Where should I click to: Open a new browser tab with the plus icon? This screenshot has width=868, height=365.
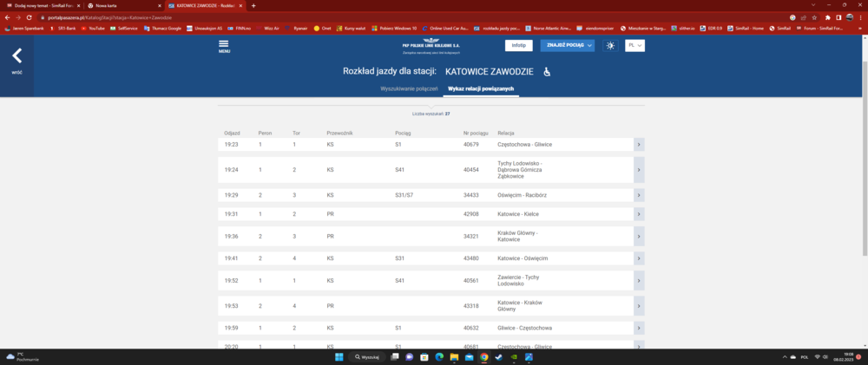pyautogui.click(x=253, y=5)
